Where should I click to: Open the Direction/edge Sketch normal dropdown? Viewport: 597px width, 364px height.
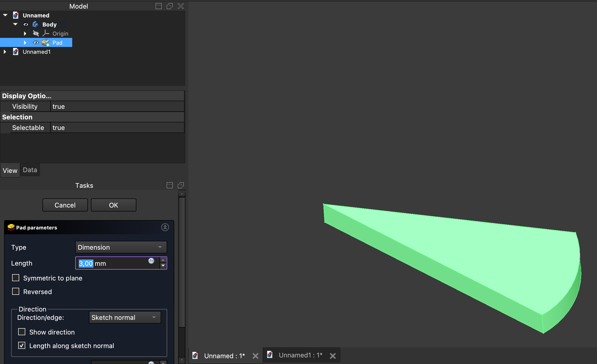tap(125, 318)
